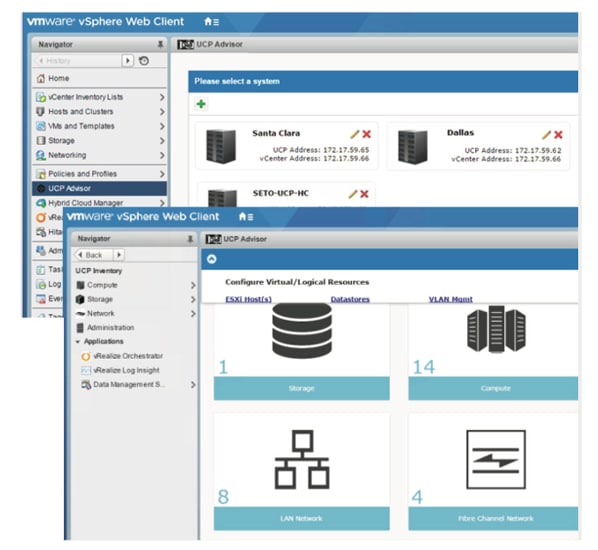Click the Back button in front Navigator
The width and height of the screenshot is (598, 550).
pos(93,255)
